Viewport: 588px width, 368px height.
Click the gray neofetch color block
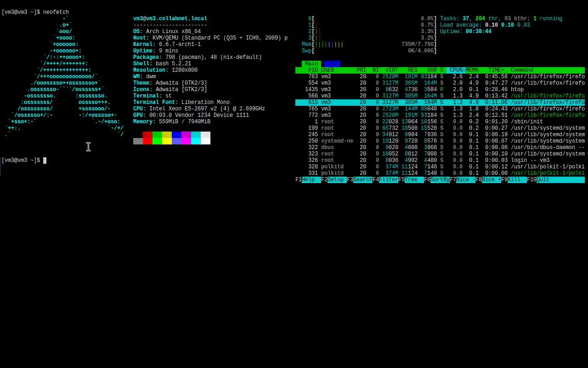(138, 141)
